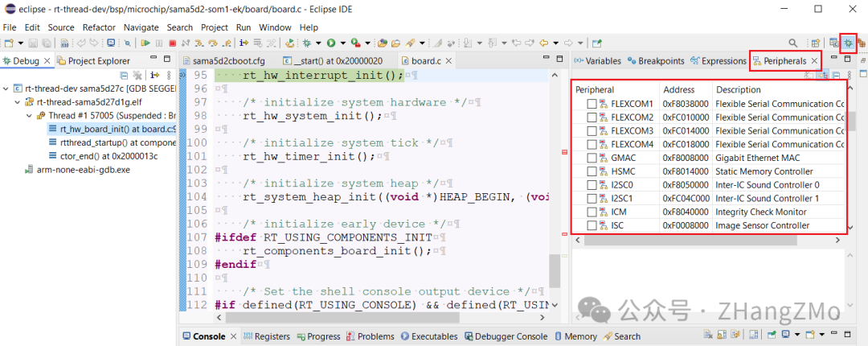Viewport: 868px width, 346px height.
Task: Check the ICM peripheral checkbox
Action: [x=592, y=212]
